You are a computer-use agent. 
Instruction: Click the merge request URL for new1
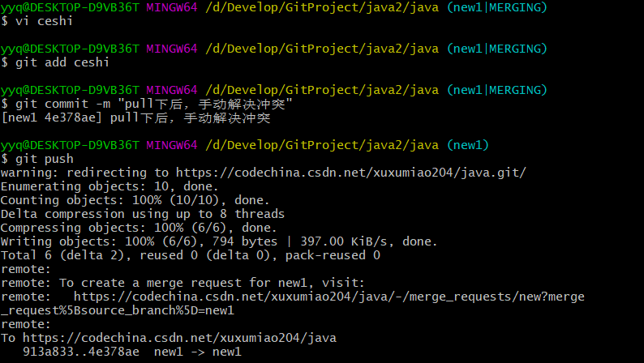coord(329,297)
